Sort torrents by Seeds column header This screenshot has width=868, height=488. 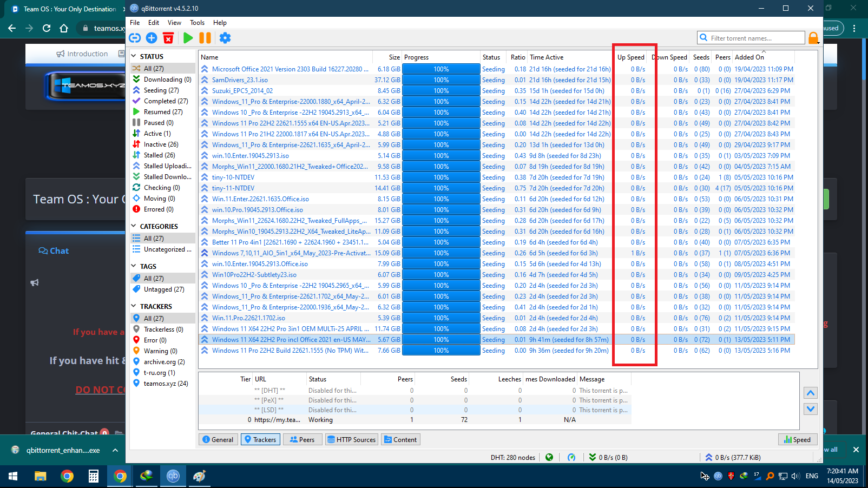point(701,57)
